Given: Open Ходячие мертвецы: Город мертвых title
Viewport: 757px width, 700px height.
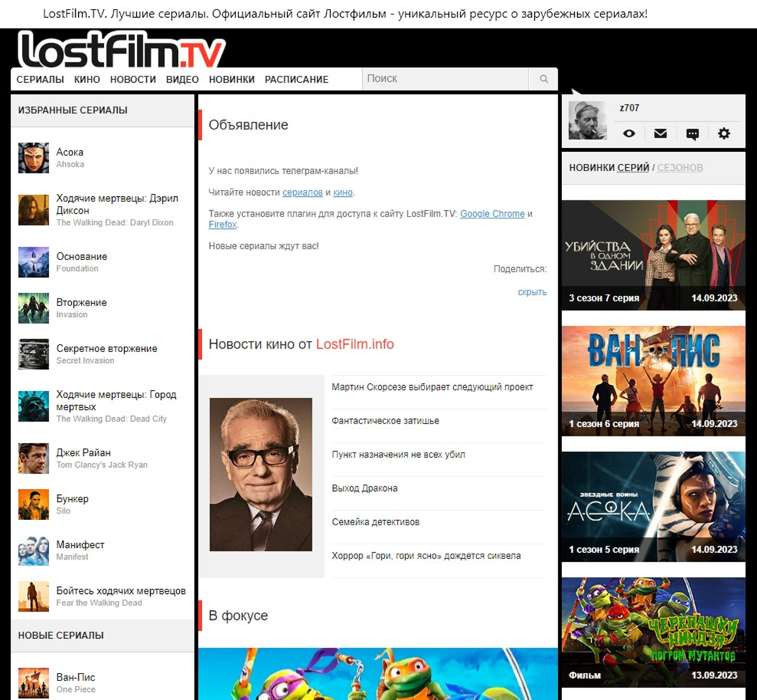Looking at the screenshot, I should click(117, 401).
